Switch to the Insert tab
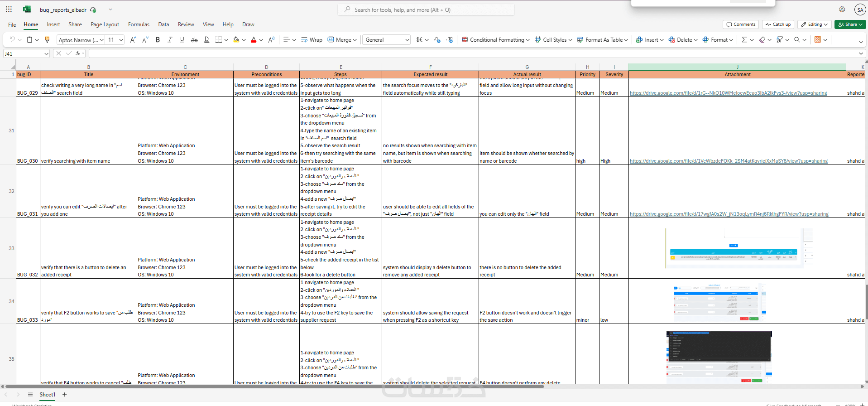Screen dimensions: 868x406 [53, 24]
